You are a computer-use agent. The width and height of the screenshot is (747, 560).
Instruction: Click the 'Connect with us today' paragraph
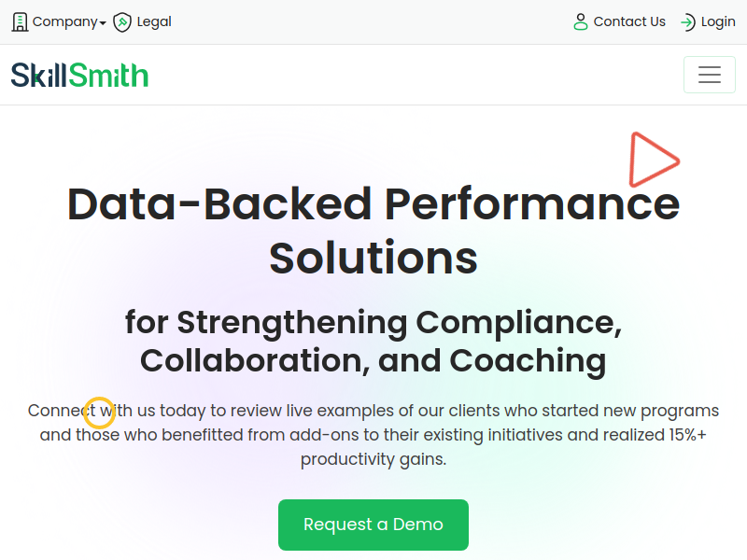pyautogui.click(x=373, y=435)
